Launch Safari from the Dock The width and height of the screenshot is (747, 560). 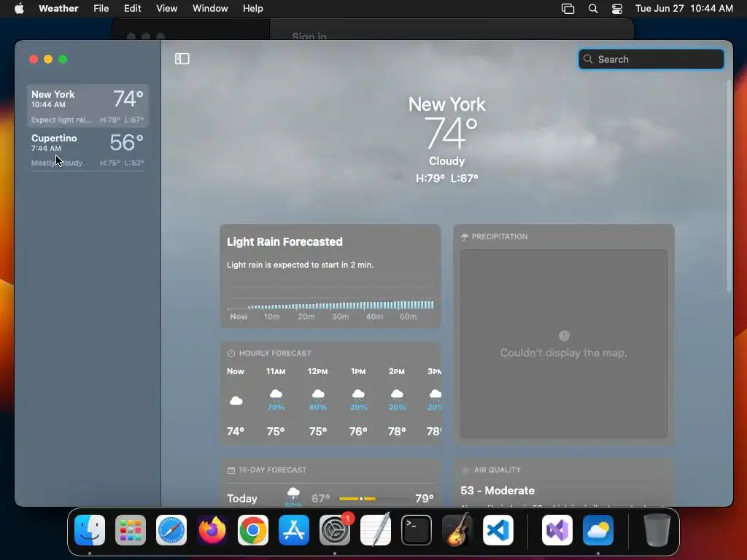[x=171, y=530]
